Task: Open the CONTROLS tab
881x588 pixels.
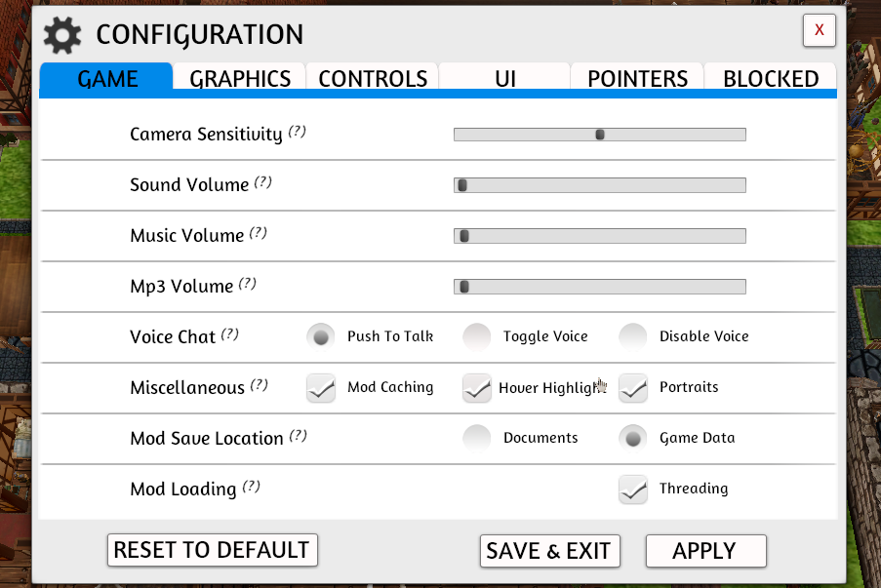Action: point(373,79)
